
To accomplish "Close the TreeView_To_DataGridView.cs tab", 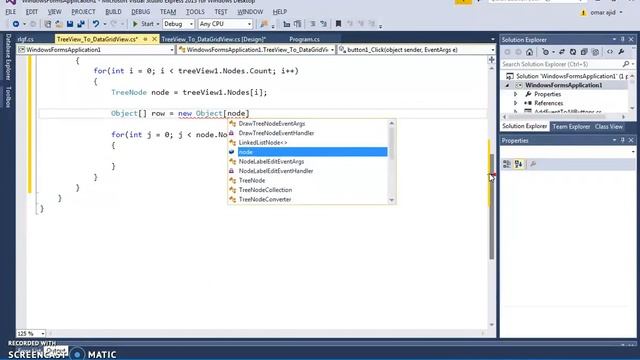I will (x=154, y=39).
